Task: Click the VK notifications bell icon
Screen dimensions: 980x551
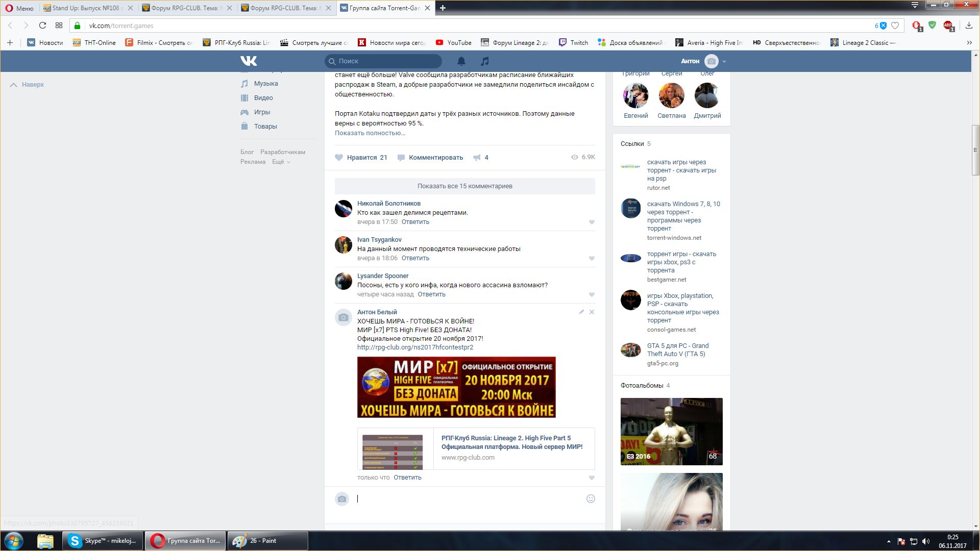Action: coord(461,61)
